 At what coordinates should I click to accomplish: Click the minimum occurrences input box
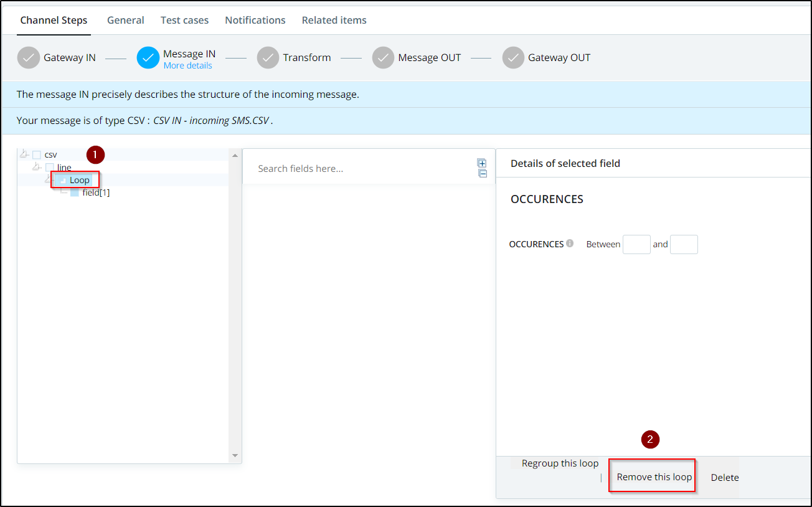[636, 244]
